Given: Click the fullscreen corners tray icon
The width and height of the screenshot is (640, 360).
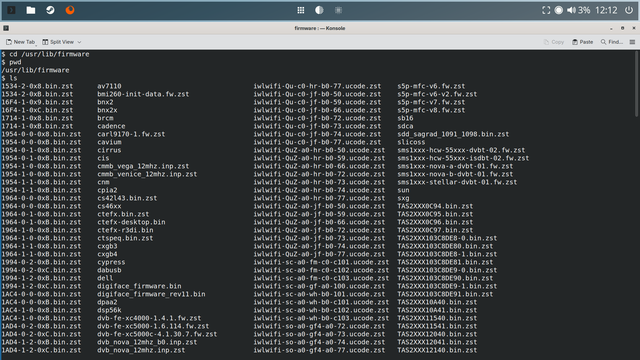Looking at the screenshot, I should pyautogui.click(x=546, y=10).
